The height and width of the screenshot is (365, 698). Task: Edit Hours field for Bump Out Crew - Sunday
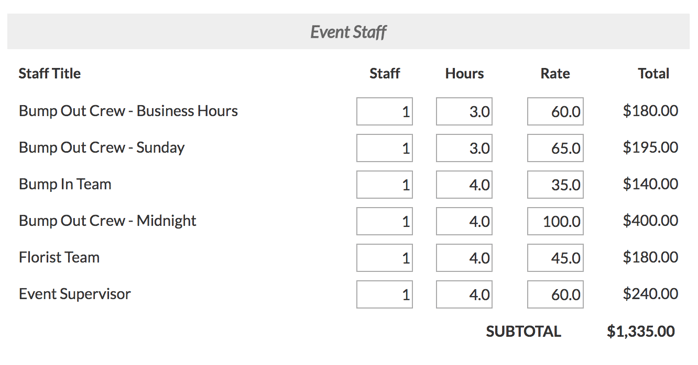tap(464, 148)
